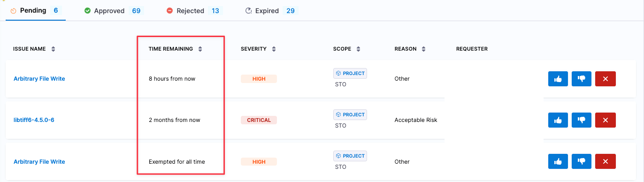The image size is (644, 182).
Task: Click the CRITICAL severity badge
Action: 259,120
